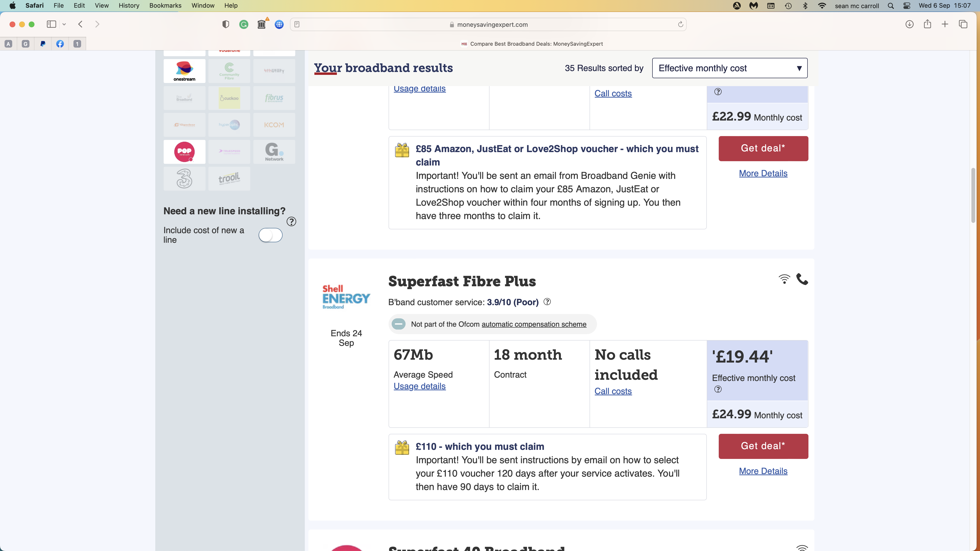This screenshot has width=980, height=551.
Task: Click the privacy shield icon
Action: click(x=226, y=24)
